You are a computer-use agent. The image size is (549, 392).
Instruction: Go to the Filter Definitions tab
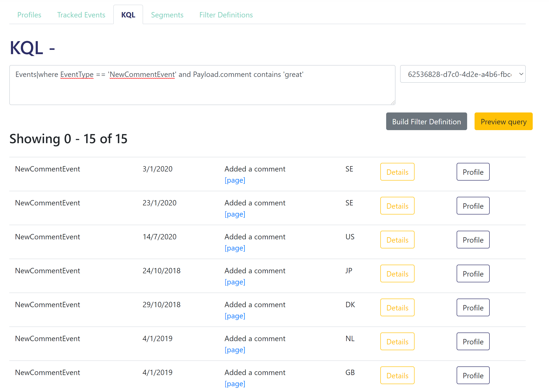pyautogui.click(x=226, y=15)
